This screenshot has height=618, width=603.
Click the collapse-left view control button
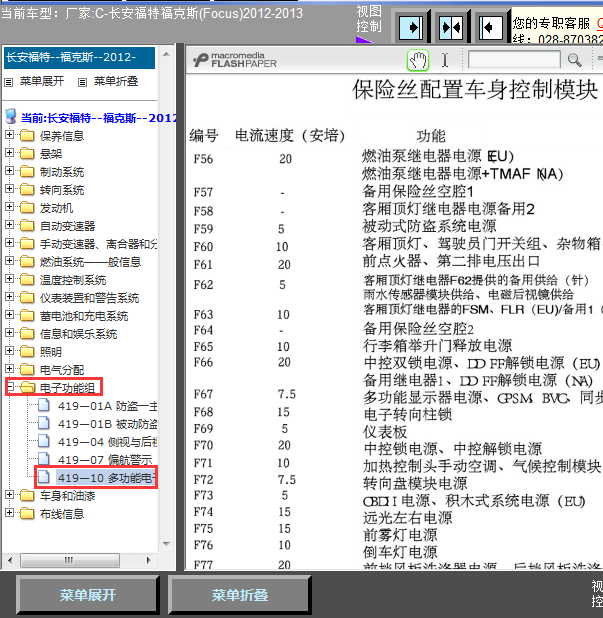[x=491, y=28]
